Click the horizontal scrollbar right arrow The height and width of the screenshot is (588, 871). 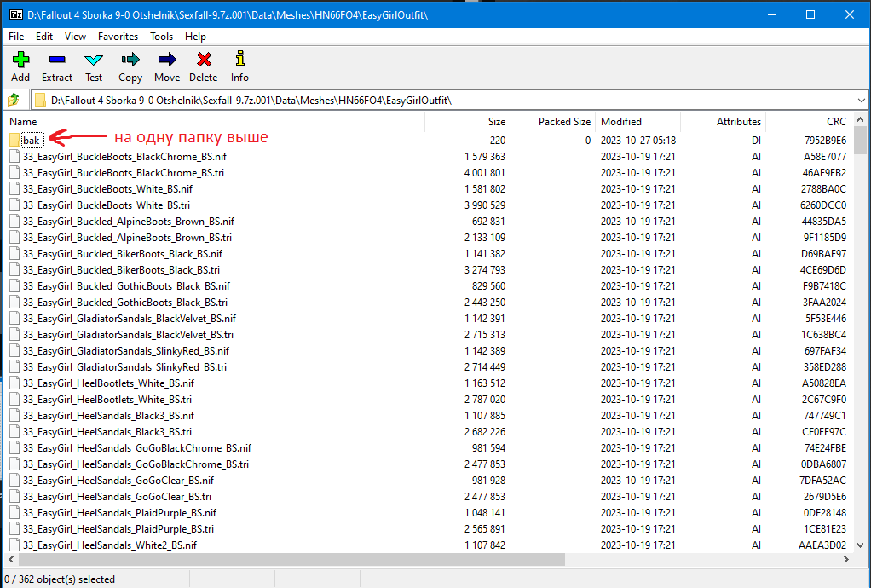pos(845,560)
